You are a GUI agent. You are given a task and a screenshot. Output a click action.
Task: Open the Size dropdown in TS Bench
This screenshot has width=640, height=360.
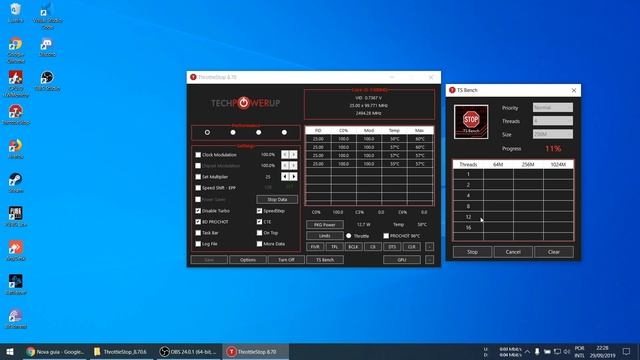tap(553, 134)
